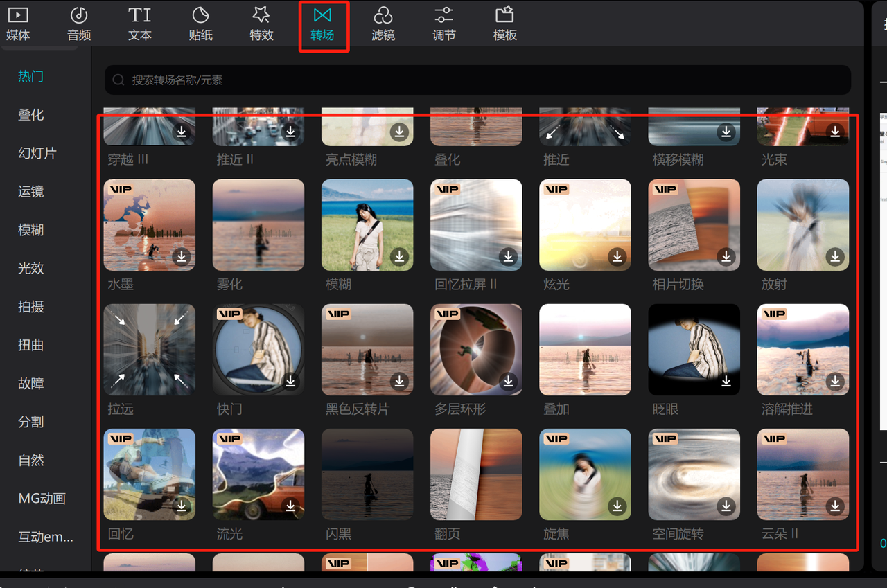Pick the 闪黑 transition thumbnail
Image resolution: width=887 pixels, height=588 pixels.
pyautogui.click(x=367, y=474)
